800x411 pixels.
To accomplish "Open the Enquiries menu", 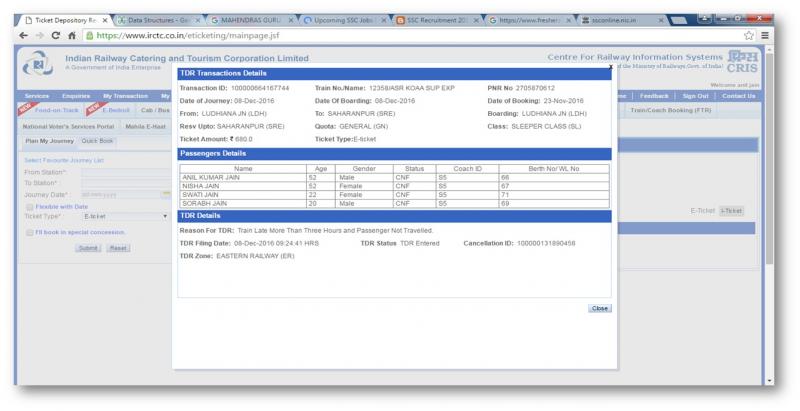I will pos(76,96).
